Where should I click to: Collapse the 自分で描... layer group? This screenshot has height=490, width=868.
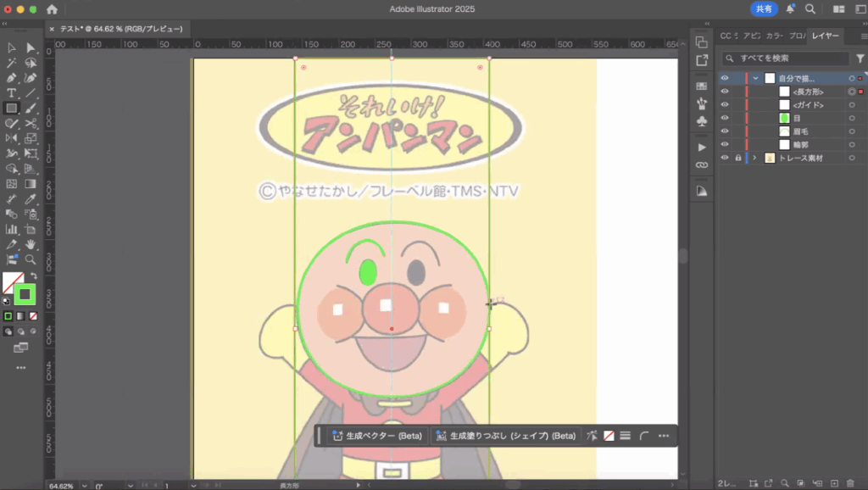tap(754, 78)
